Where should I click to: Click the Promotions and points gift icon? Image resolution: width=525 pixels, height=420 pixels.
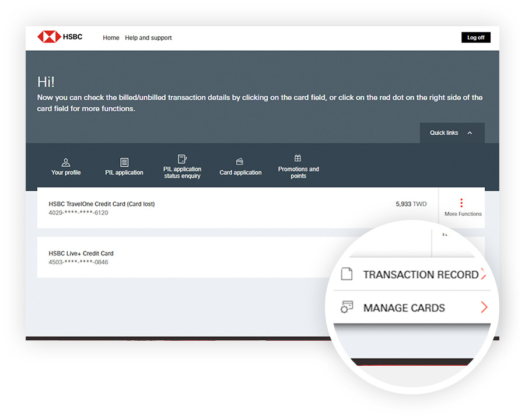(297, 158)
